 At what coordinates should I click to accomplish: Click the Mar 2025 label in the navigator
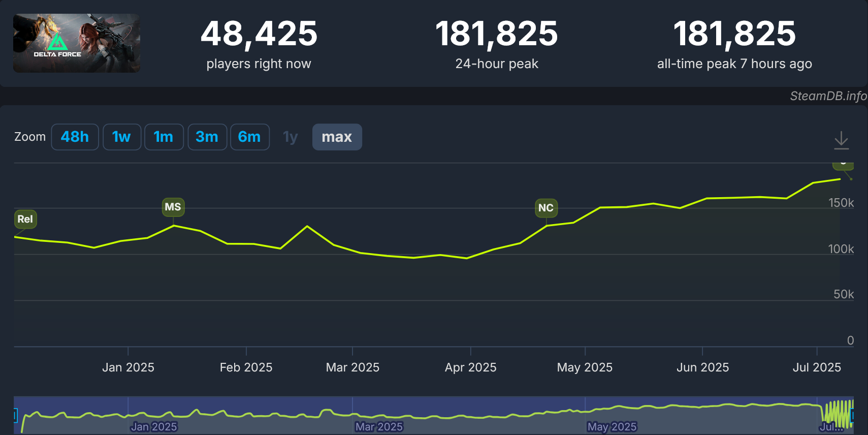[x=379, y=427]
